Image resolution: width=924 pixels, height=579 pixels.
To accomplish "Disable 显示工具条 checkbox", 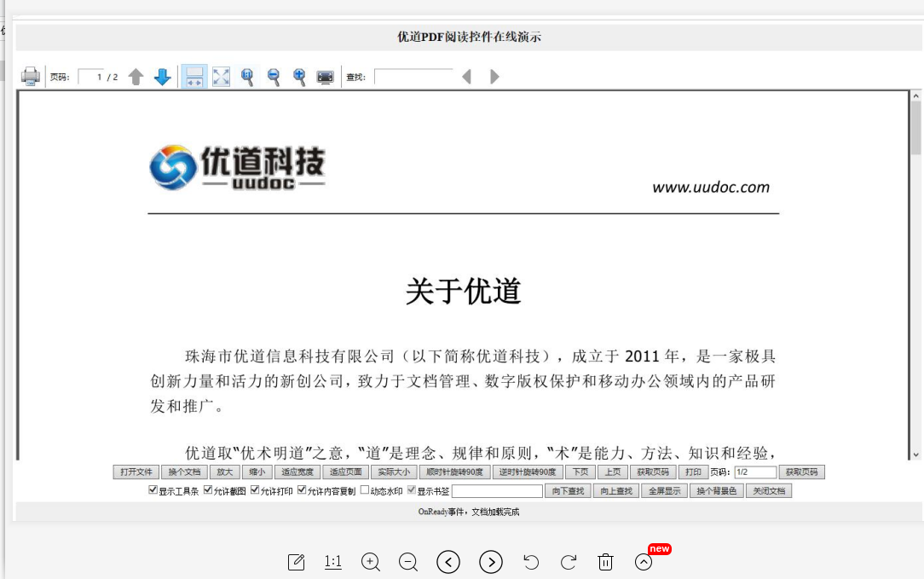I will tap(153, 489).
